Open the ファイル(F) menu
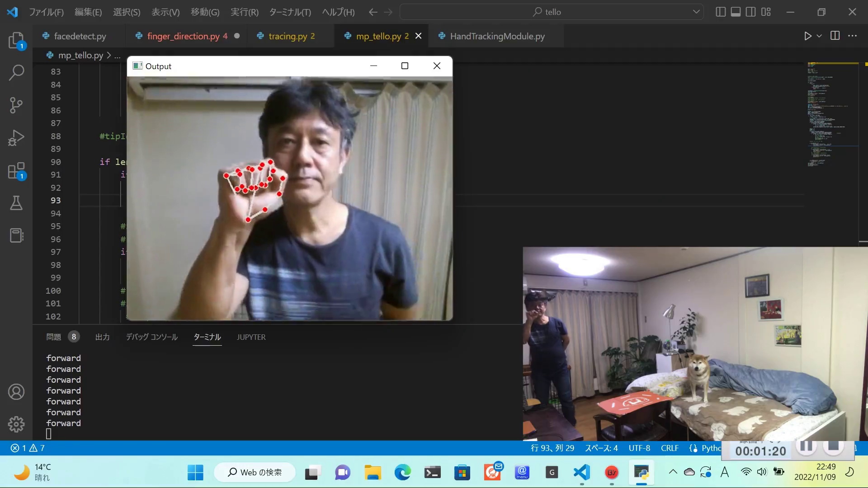The image size is (868, 488). [x=46, y=12]
